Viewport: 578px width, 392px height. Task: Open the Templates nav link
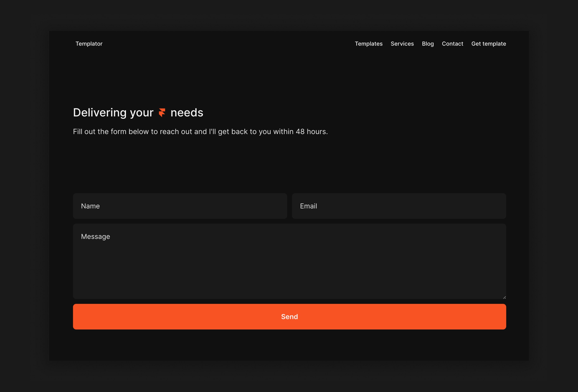coord(369,44)
